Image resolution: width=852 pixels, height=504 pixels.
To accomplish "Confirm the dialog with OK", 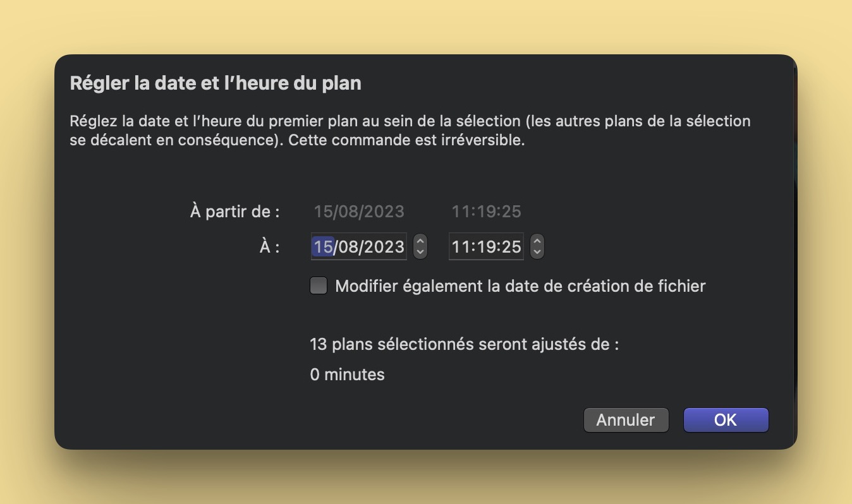I will tap(726, 420).
